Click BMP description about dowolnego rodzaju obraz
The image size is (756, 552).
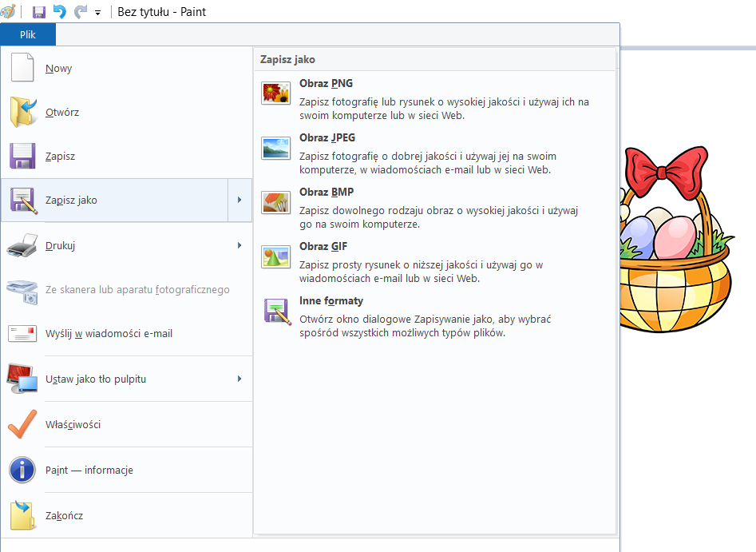(439, 217)
